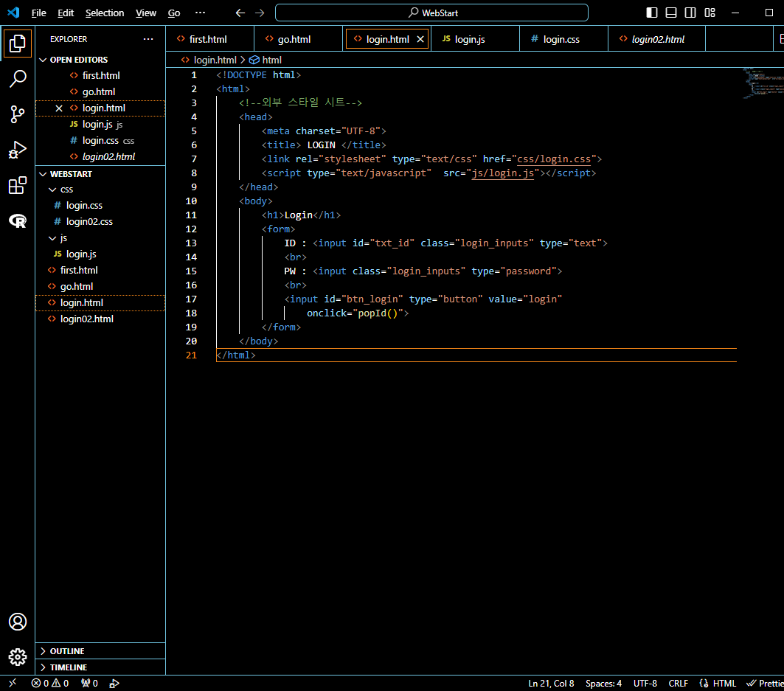Image resolution: width=784 pixels, height=691 pixels.
Task: Switch to the first.html editor tab
Action: pos(210,39)
